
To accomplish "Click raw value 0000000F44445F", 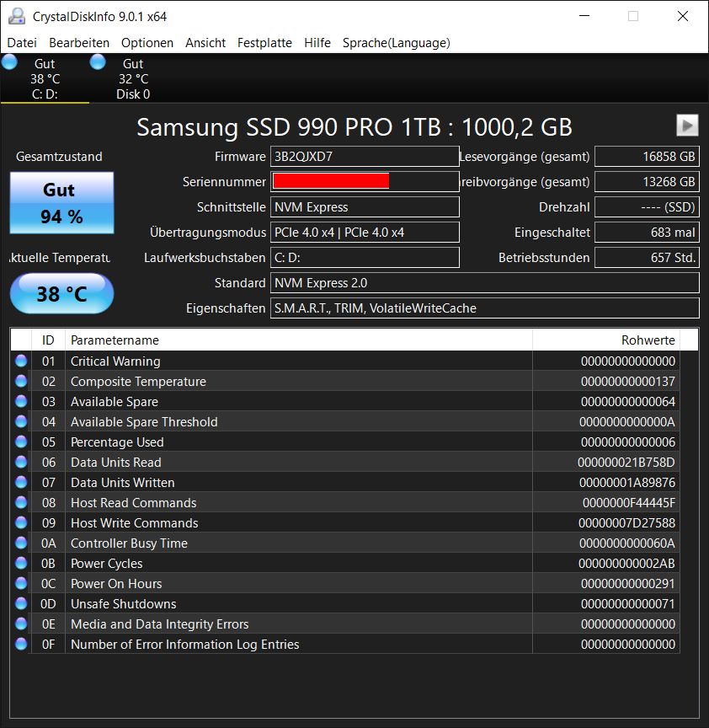I will click(629, 502).
